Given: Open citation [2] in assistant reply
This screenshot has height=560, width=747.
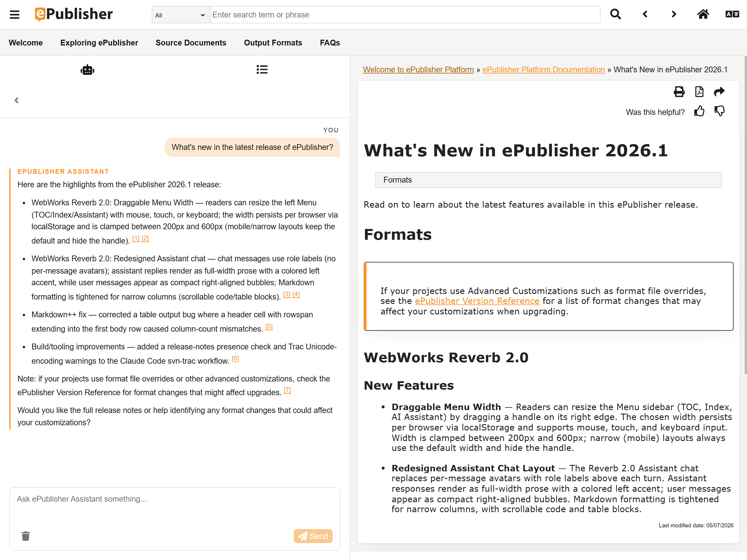Looking at the screenshot, I should pyautogui.click(x=145, y=238).
